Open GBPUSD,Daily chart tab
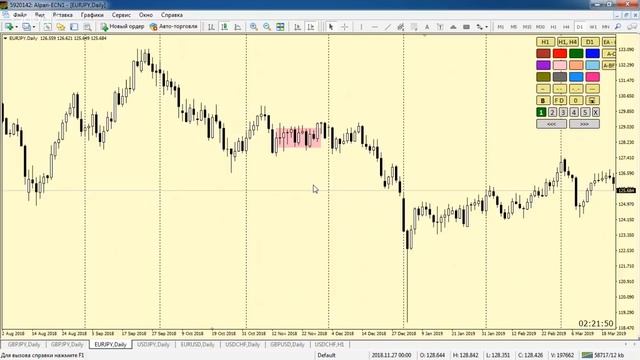Screen dimensions: 640x360 (x=287, y=344)
